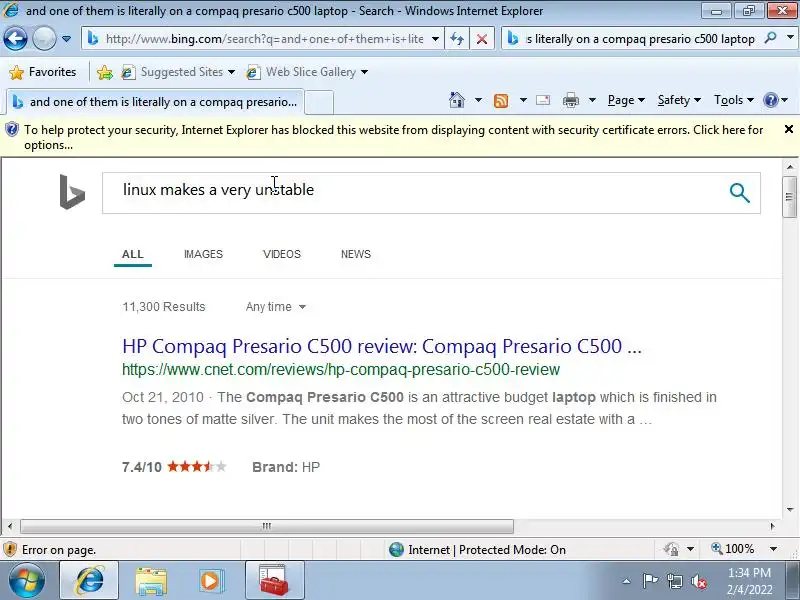Click Internet Protected Mode zone indicator
Screen dimensions: 800x600
pos(477,549)
